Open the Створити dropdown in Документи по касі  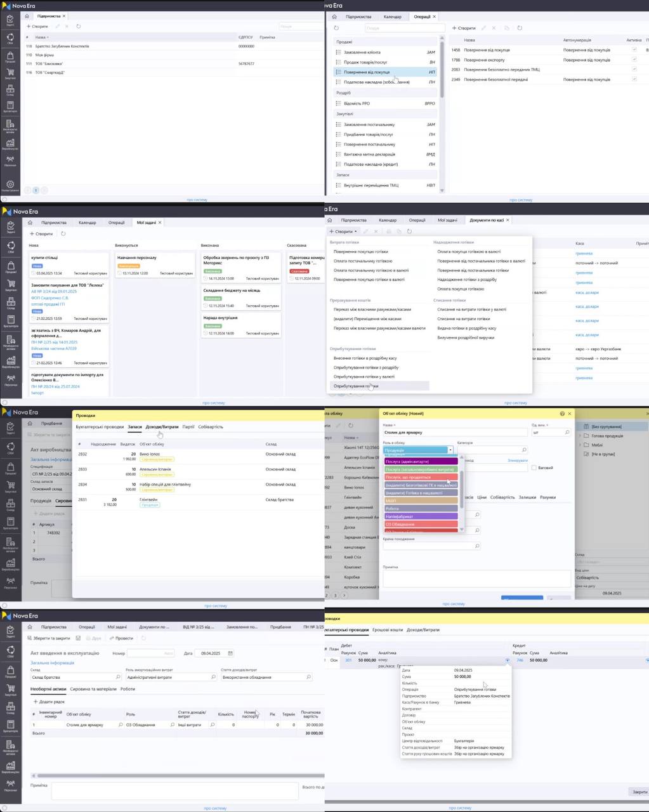pos(343,232)
